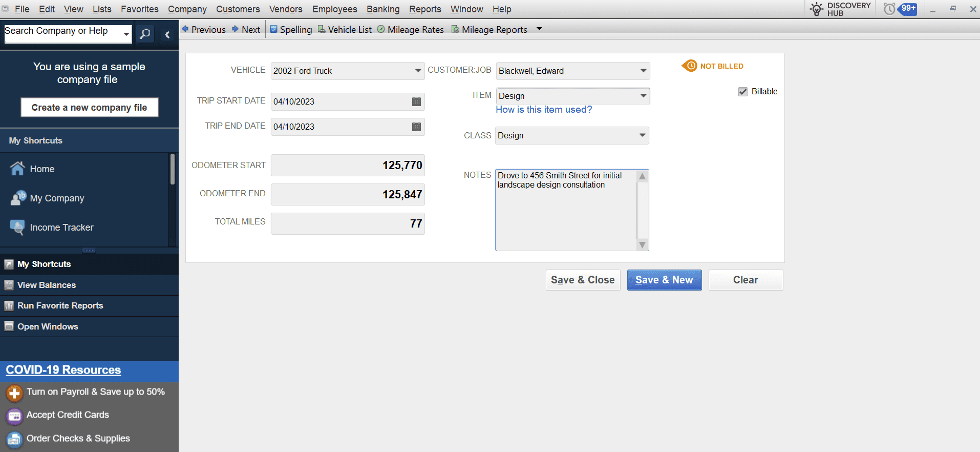This screenshot has height=452, width=980.
Task: Select Run Favorite Reports section
Action: [89, 305]
